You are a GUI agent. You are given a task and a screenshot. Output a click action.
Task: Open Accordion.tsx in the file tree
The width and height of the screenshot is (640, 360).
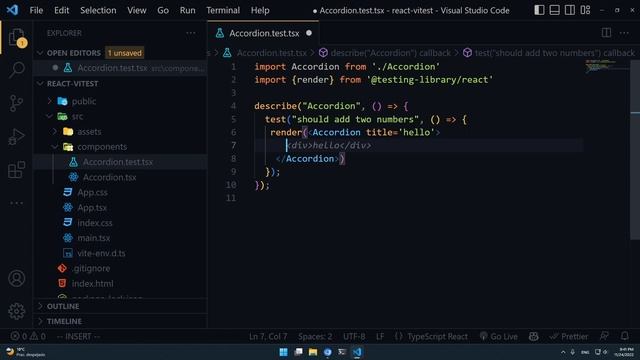point(109,177)
